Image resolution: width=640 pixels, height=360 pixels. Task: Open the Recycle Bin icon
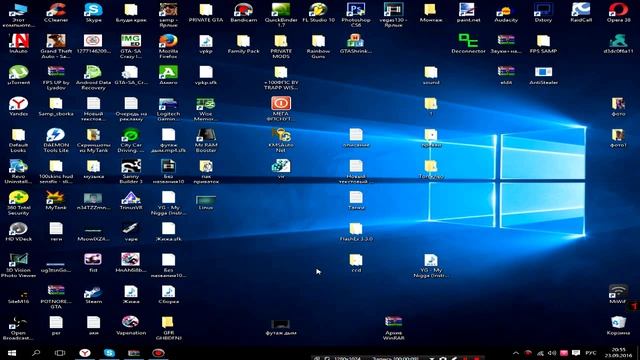pos(618,326)
